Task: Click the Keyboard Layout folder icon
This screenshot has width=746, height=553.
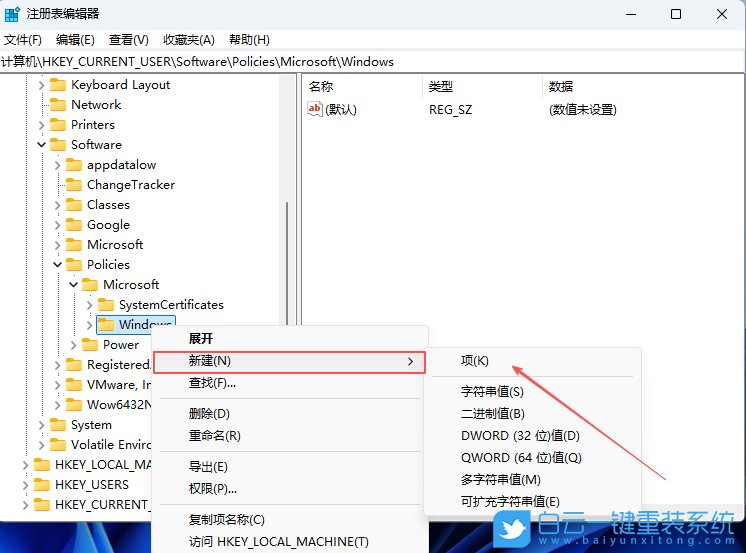Action: [58, 85]
